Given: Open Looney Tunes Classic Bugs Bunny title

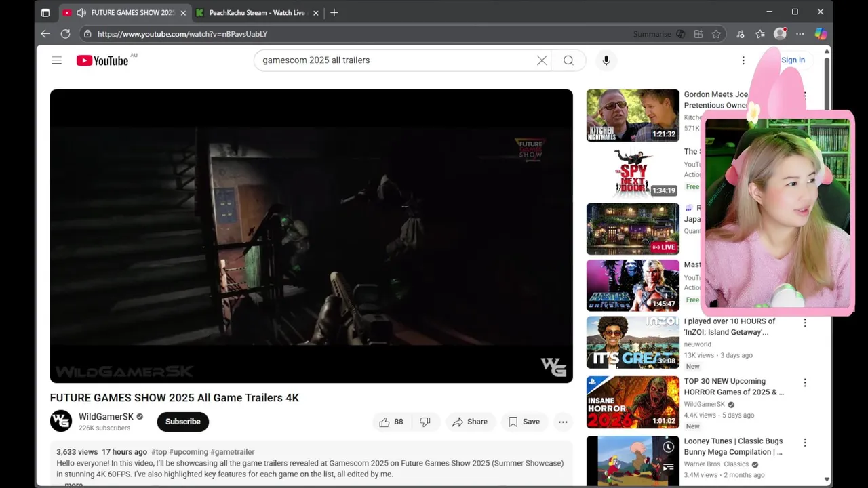Looking at the screenshot, I should (x=733, y=446).
